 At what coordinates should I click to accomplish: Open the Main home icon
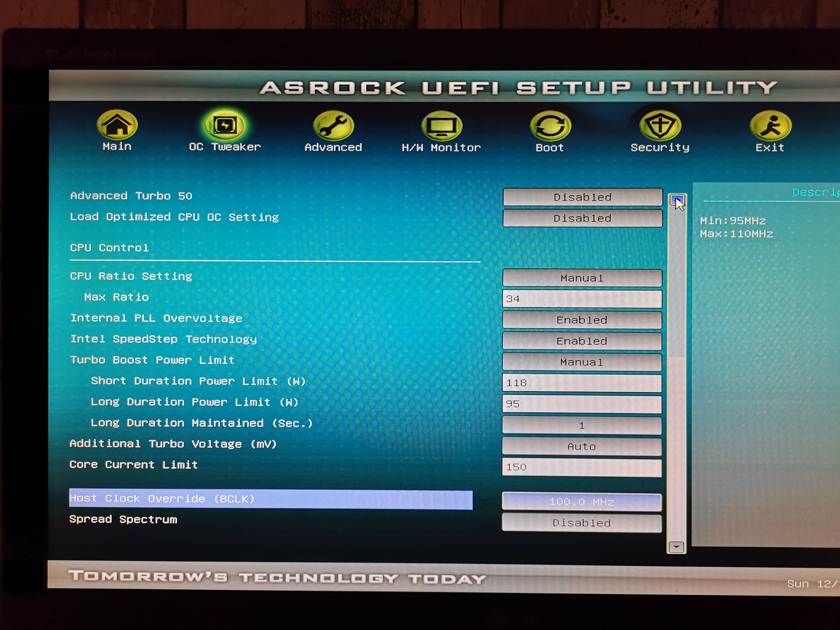(x=117, y=125)
